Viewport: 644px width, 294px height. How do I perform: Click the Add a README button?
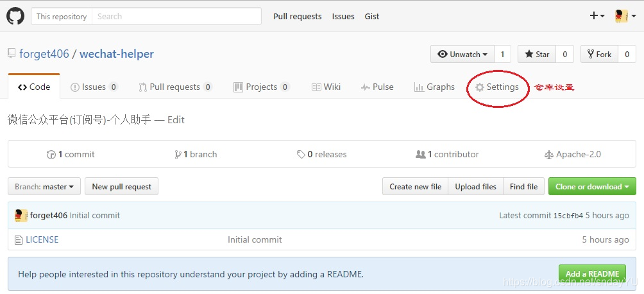[592, 274]
